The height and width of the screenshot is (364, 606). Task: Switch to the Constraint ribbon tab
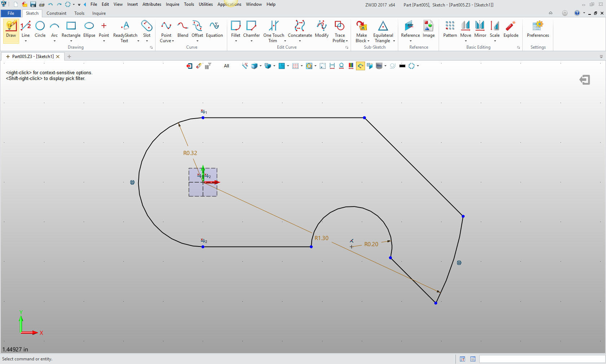tap(56, 13)
